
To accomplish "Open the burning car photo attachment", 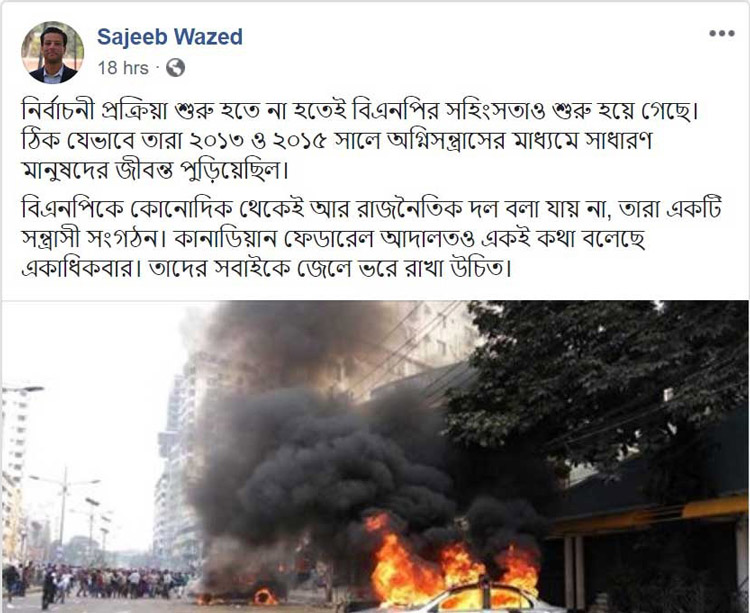I will (x=375, y=456).
